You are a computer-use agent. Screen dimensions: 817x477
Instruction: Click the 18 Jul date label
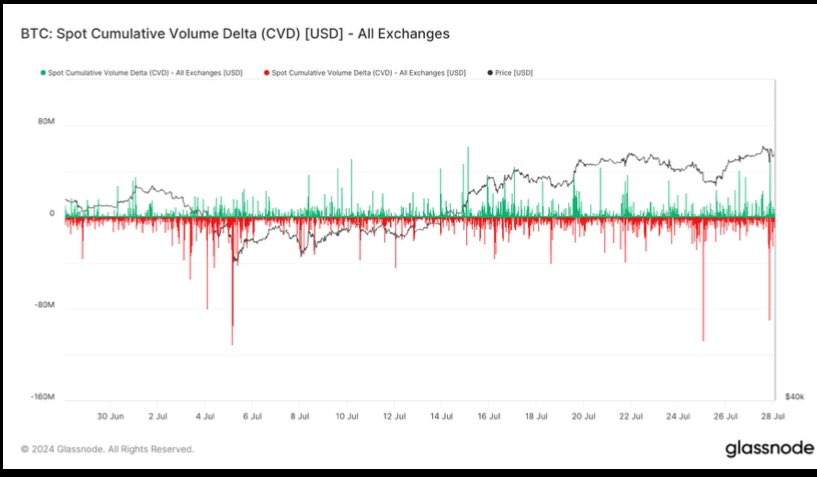click(536, 417)
